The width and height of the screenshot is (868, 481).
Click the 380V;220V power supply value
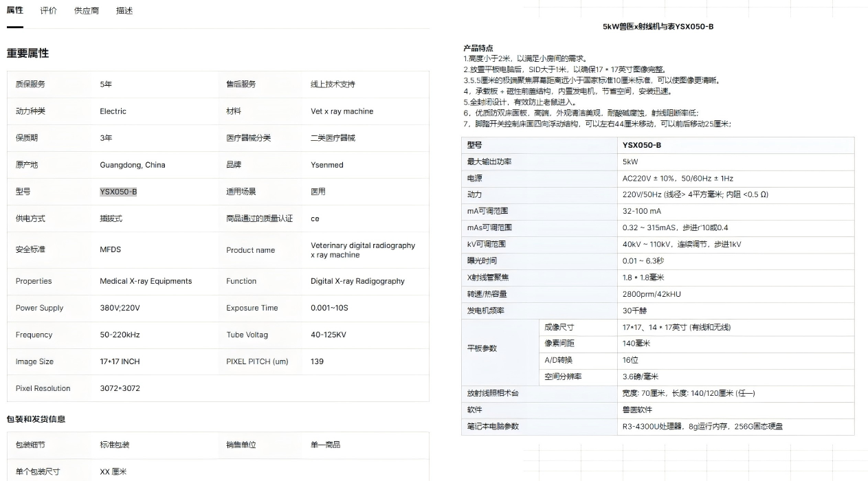coord(120,308)
